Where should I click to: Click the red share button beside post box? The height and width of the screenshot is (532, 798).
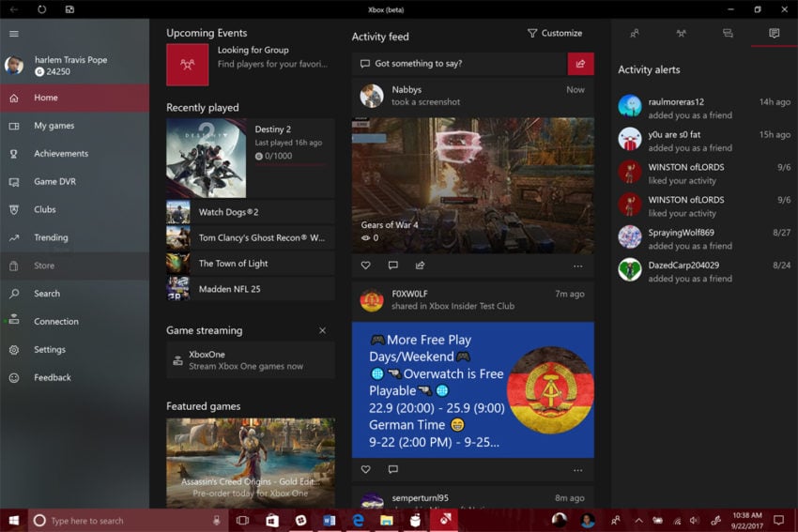[581, 64]
